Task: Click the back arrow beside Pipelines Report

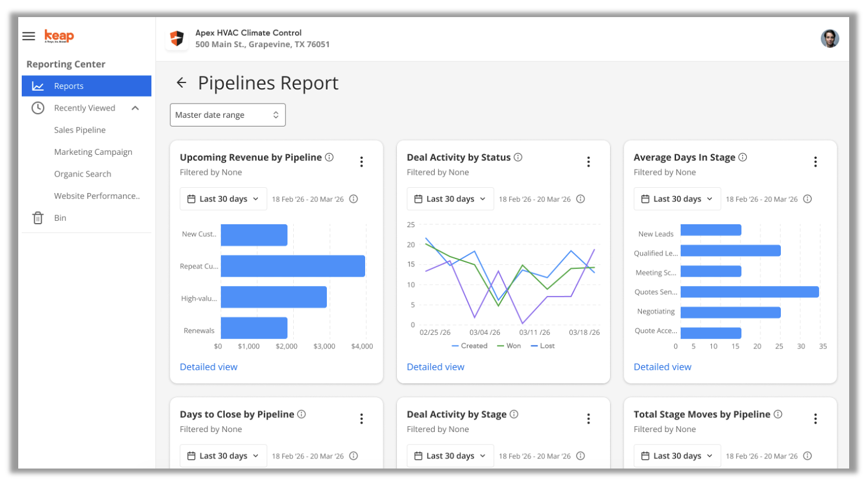Action: (181, 83)
